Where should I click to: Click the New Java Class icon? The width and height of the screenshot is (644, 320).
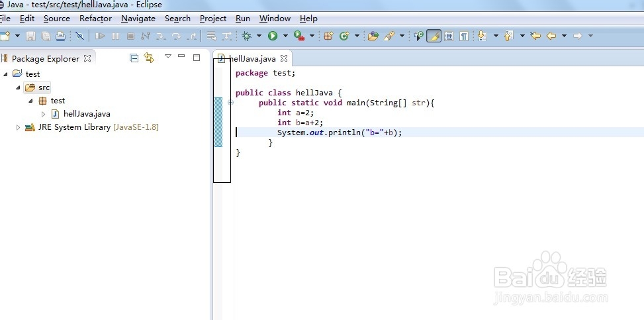pyautogui.click(x=344, y=36)
